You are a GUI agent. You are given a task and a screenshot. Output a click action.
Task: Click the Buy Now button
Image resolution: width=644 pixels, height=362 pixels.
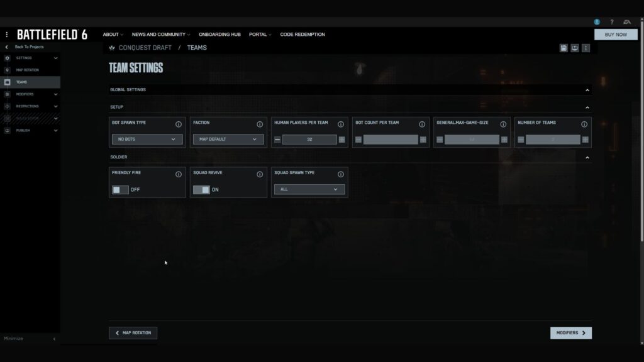pos(615,35)
